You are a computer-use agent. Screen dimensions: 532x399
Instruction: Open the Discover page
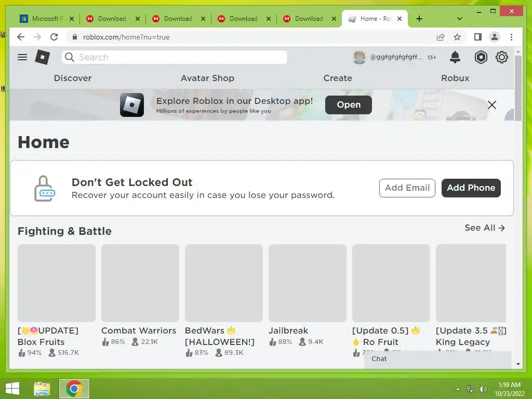(x=73, y=78)
